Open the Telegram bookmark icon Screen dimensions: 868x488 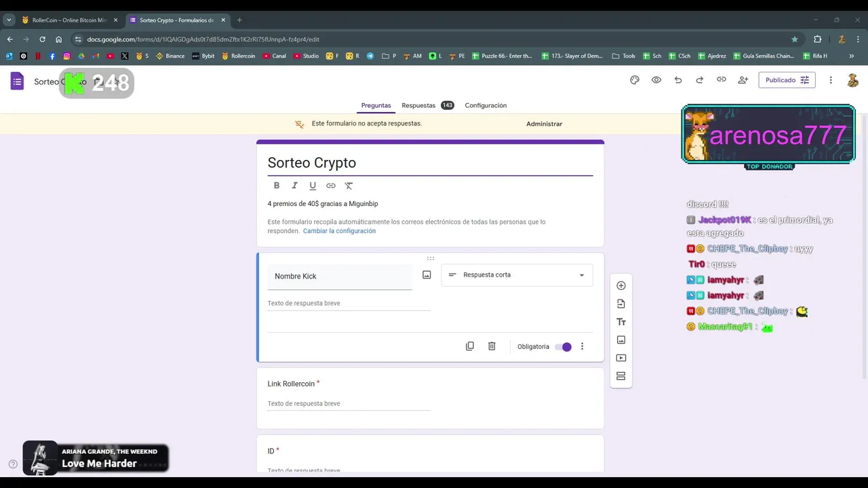pos(370,56)
